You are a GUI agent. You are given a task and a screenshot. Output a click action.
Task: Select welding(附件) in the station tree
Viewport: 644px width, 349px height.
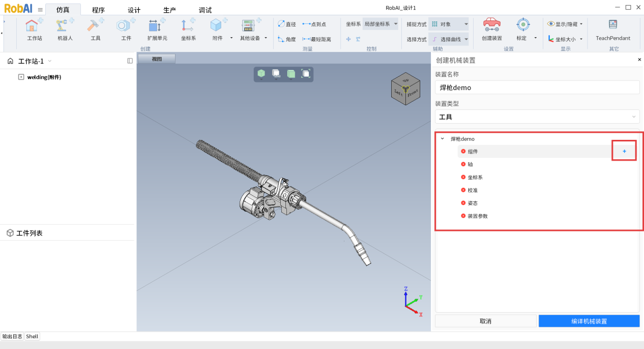44,77
